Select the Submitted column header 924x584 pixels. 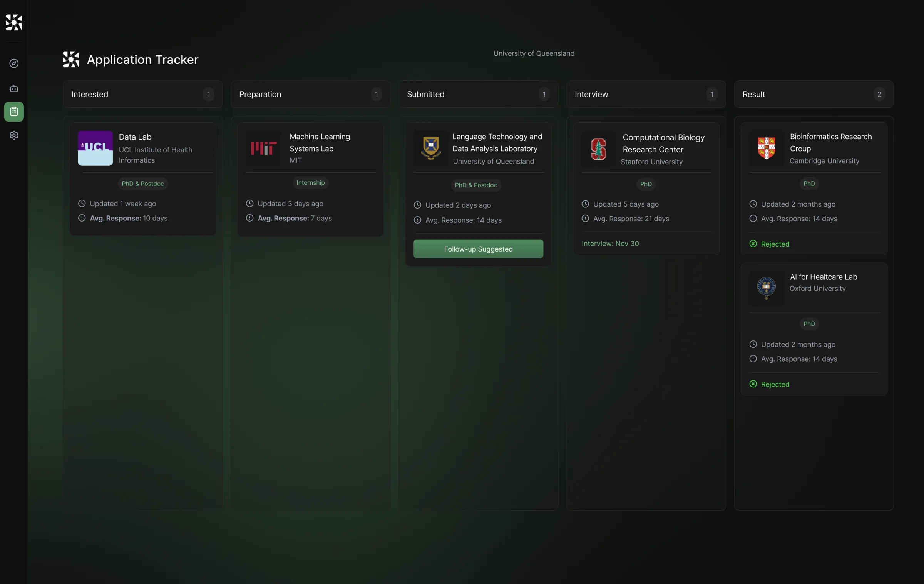[x=478, y=94]
